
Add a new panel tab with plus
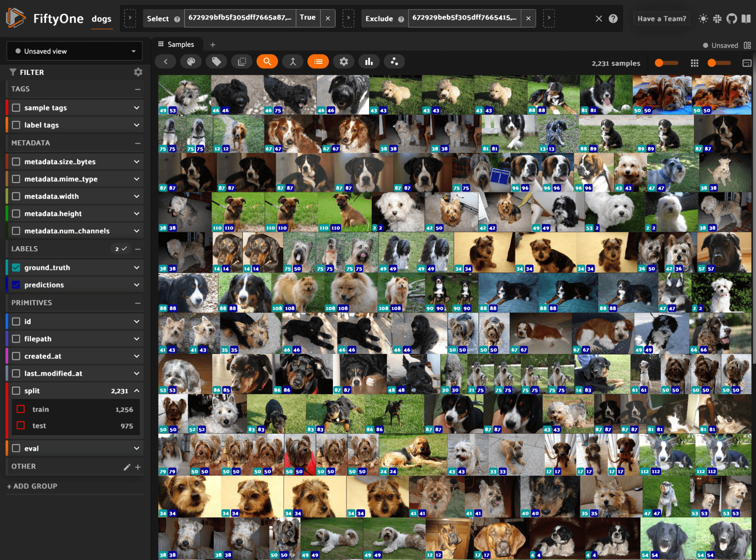[213, 45]
